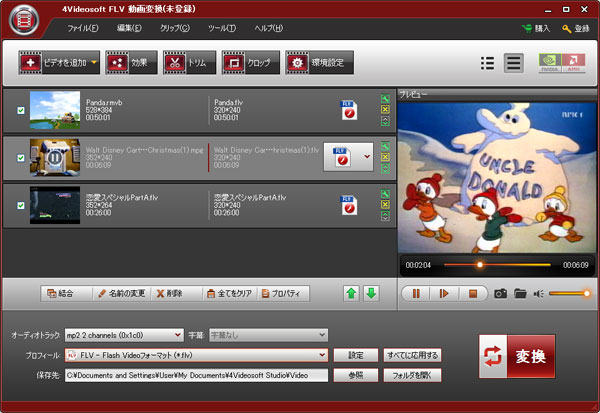The width and height of the screenshot is (600, 413).
Task: Click green settings icon on Walt Disney row
Action: pyautogui.click(x=385, y=146)
